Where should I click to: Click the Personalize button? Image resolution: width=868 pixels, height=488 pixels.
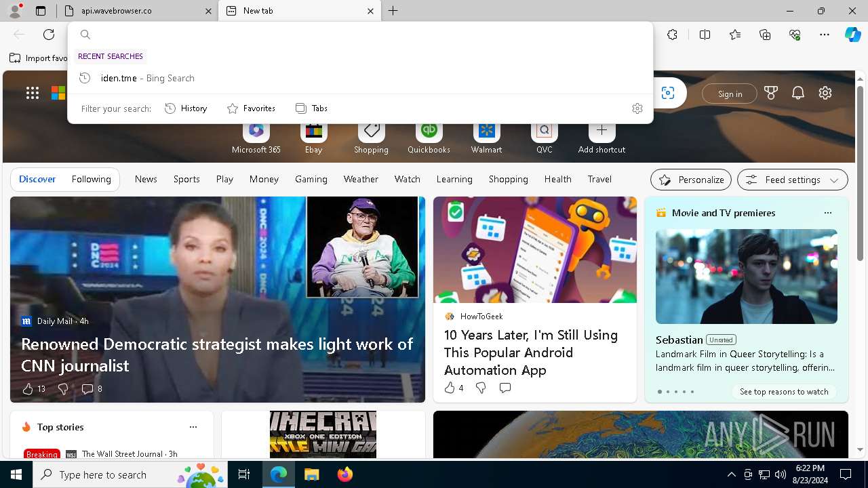(x=691, y=180)
